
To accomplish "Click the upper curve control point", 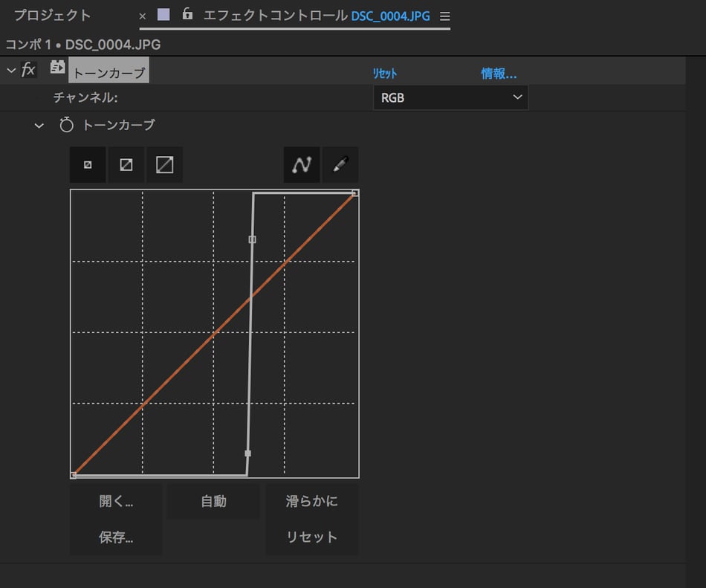I will click(x=252, y=239).
